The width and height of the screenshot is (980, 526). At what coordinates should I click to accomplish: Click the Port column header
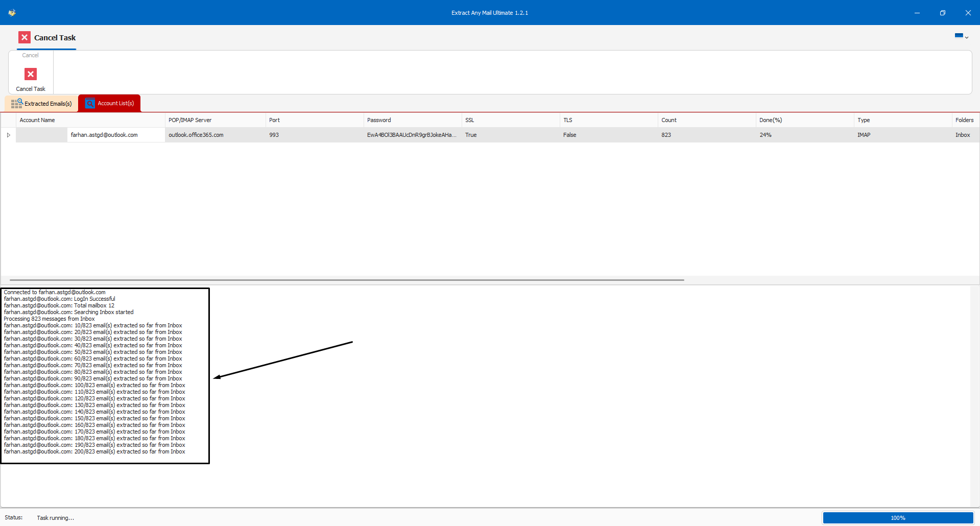(x=274, y=121)
